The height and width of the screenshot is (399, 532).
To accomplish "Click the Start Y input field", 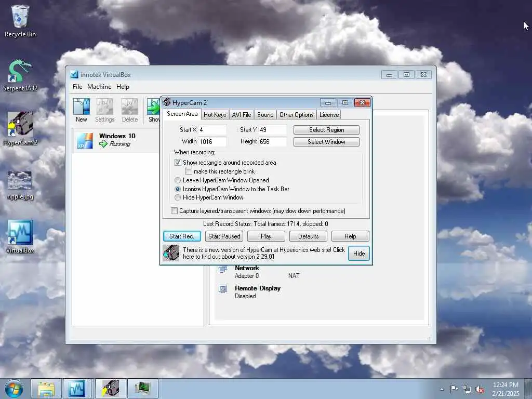I will coord(273,129).
